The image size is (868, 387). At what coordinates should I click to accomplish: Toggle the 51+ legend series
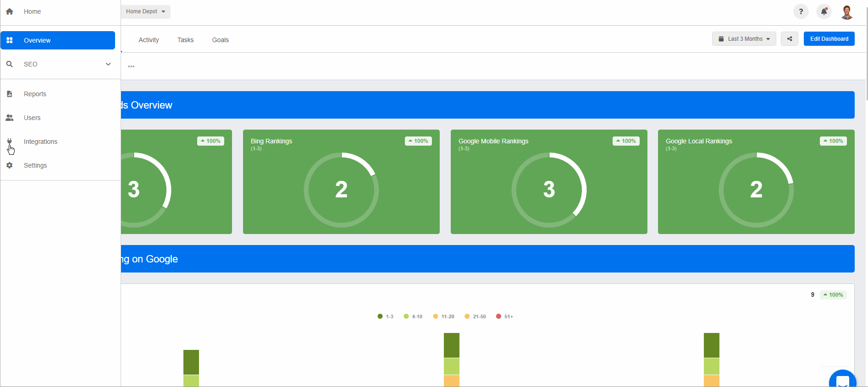[x=504, y=316]
